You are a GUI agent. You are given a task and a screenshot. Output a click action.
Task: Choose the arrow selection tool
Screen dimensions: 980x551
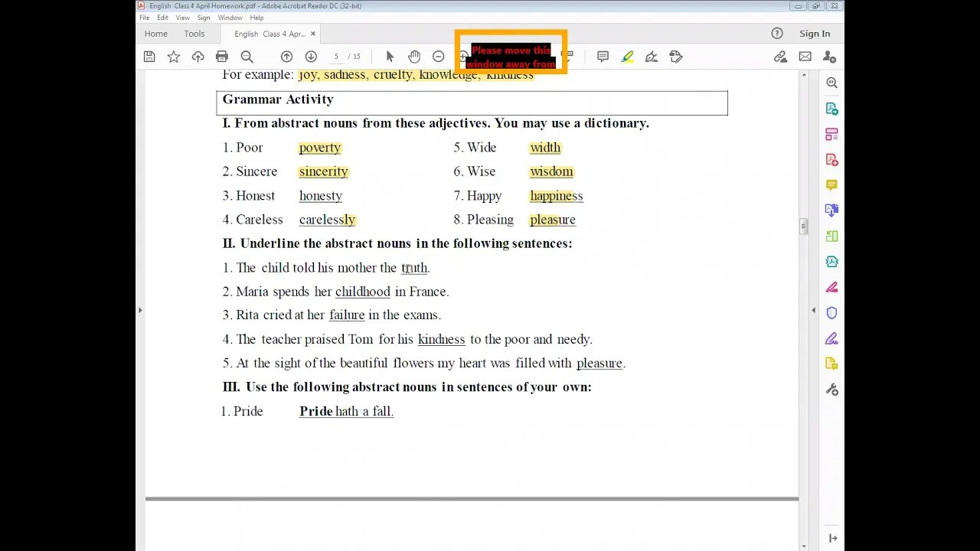point(390,57)
